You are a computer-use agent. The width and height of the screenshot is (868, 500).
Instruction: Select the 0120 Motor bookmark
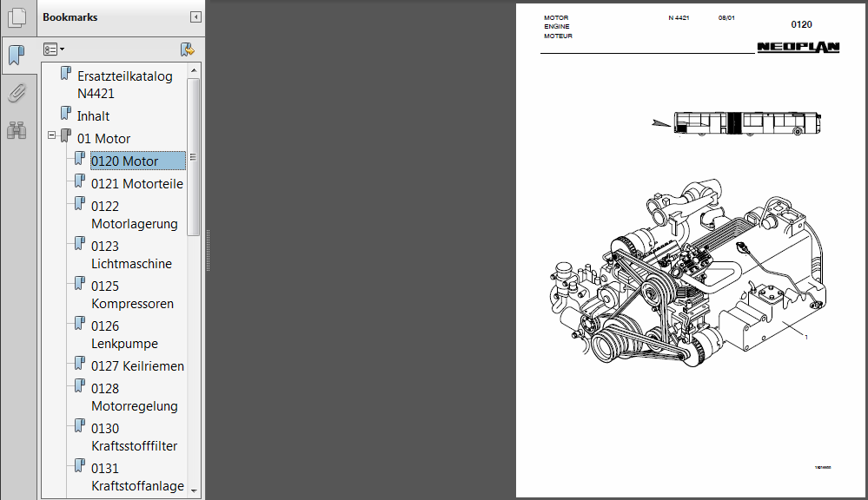pos(138,161)
